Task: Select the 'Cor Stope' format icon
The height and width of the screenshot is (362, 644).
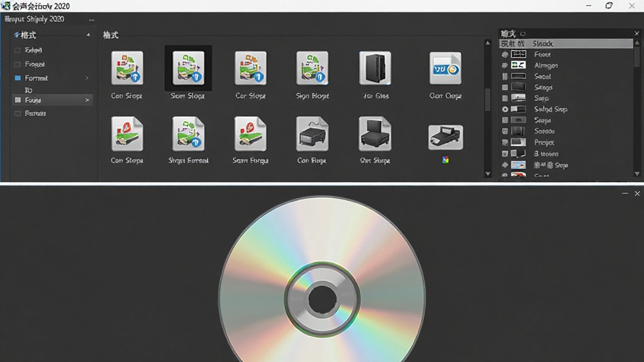Action: click(250, 69)
